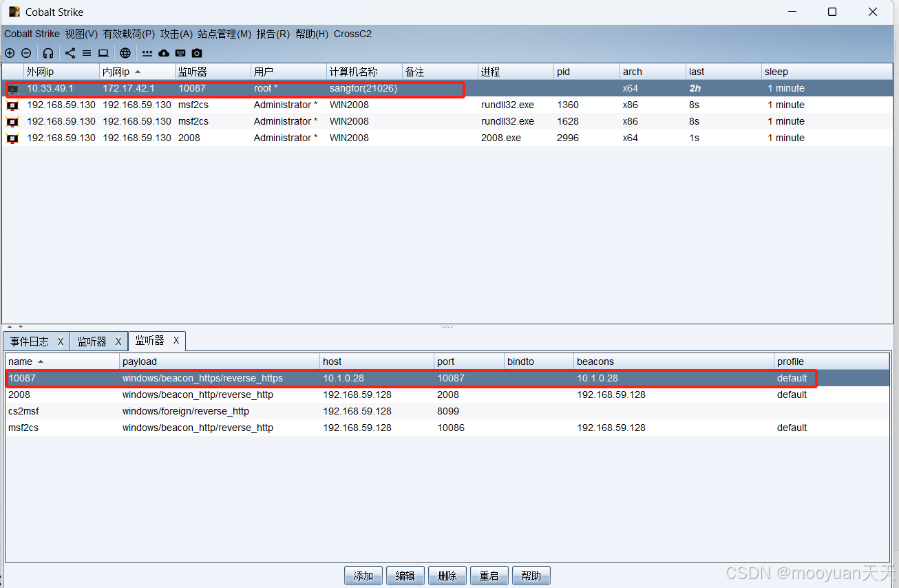Switch to pivot graph view icon
This screenshot has height=588, width=899.
pyautogui.click(x=70, y=53)
